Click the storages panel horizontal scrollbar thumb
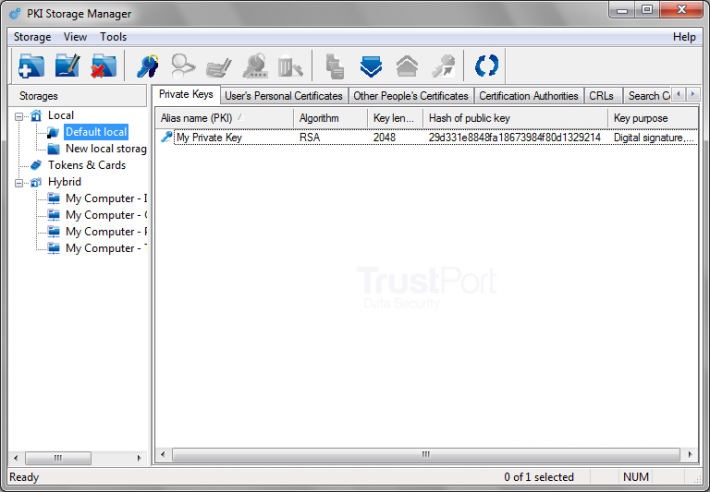This screenshot has width=710, height=492. pyautogui.click(x=58, y=458)
